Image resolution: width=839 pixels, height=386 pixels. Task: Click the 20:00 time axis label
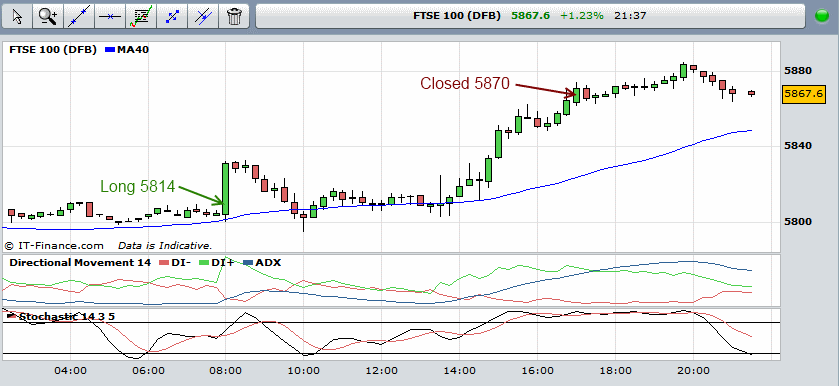[693, 370]
